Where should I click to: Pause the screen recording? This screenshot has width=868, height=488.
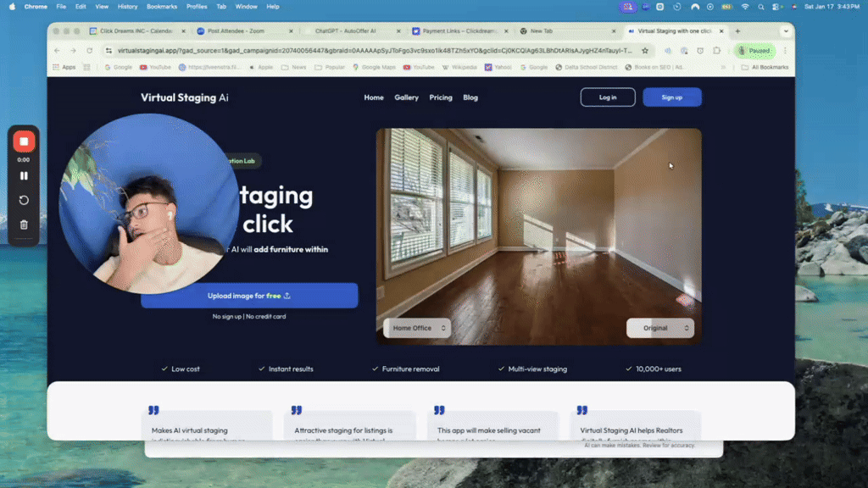tap(23, 175)
